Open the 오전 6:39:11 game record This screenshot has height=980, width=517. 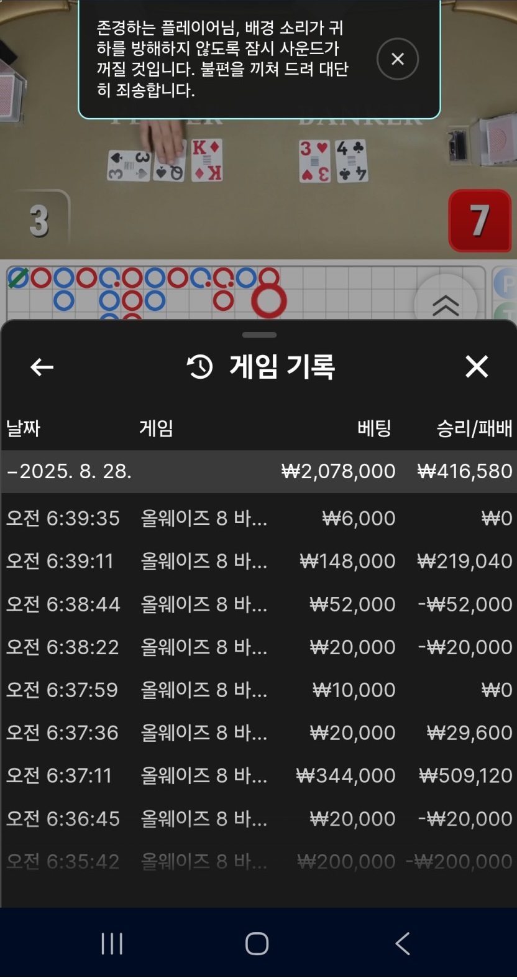[x=258, y=561]
